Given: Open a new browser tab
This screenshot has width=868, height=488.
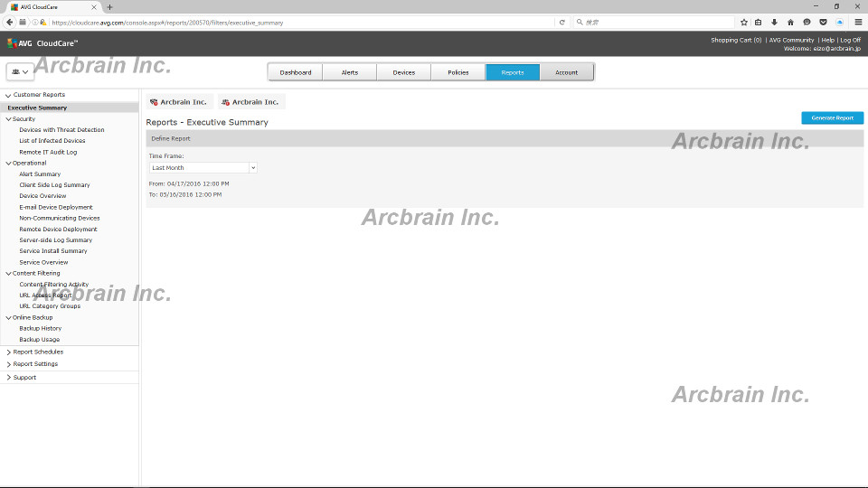Looking at the screenshot, I should click(x=109, y=7).
